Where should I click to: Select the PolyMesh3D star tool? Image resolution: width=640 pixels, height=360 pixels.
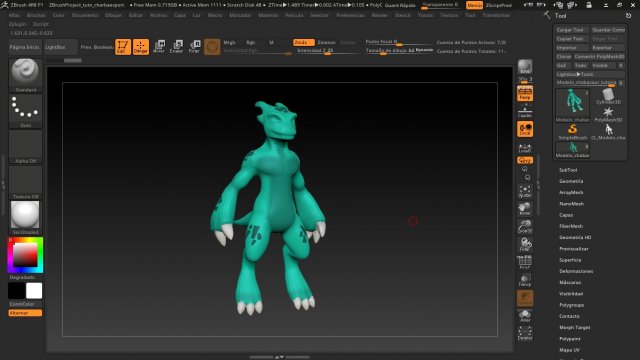(608, 114)
